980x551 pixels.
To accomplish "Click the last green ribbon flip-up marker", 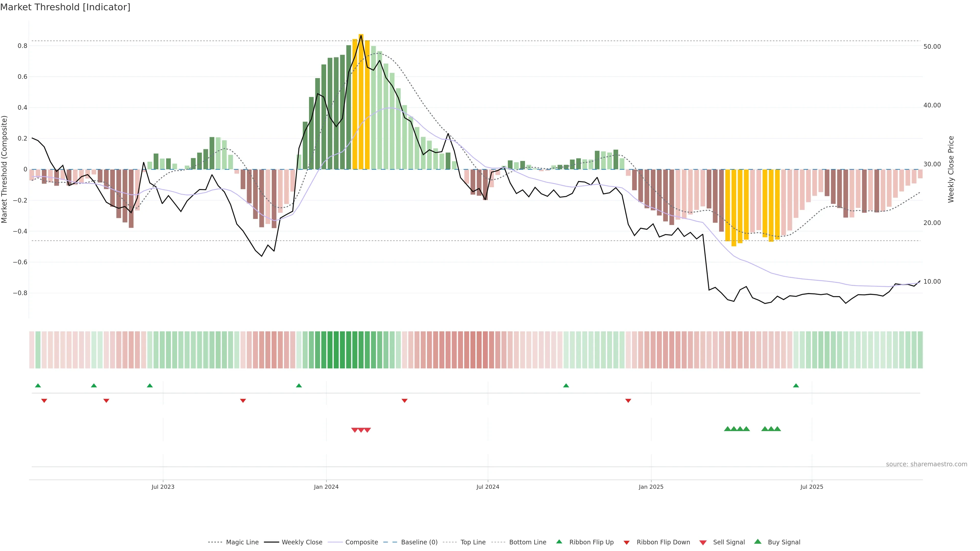I will [x=796, y=386].
